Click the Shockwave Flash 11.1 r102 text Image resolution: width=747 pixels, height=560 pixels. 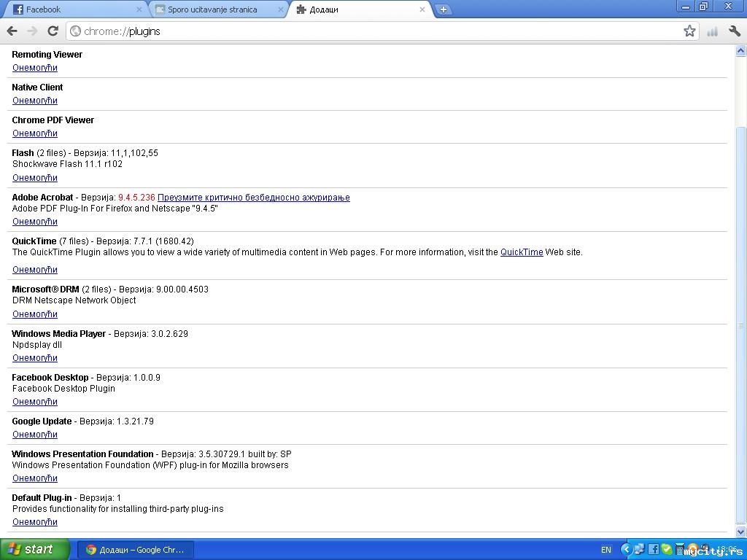(x=67, y=164)
